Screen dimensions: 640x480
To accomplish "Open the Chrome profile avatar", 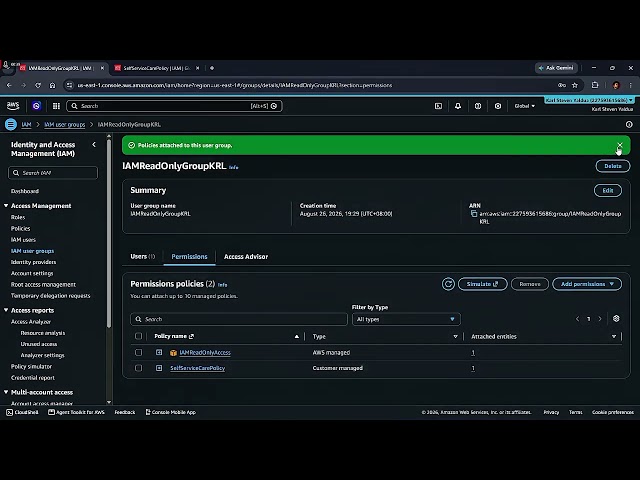I will point(616,85).
